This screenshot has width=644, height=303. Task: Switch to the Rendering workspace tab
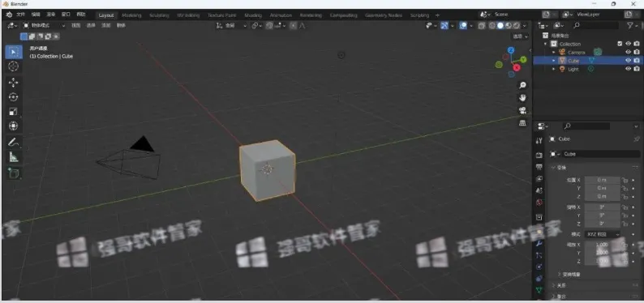coord(311,15)
